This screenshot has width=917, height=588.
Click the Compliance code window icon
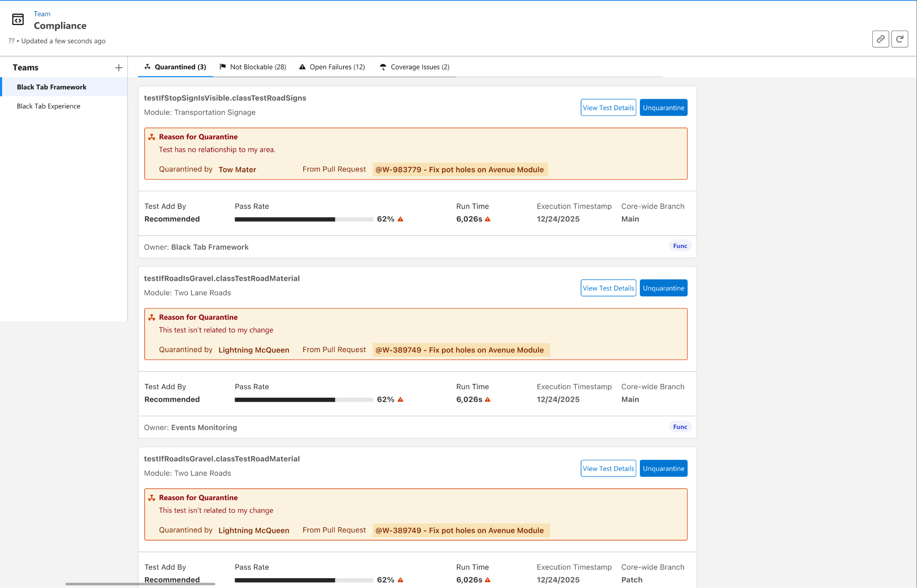18,19
